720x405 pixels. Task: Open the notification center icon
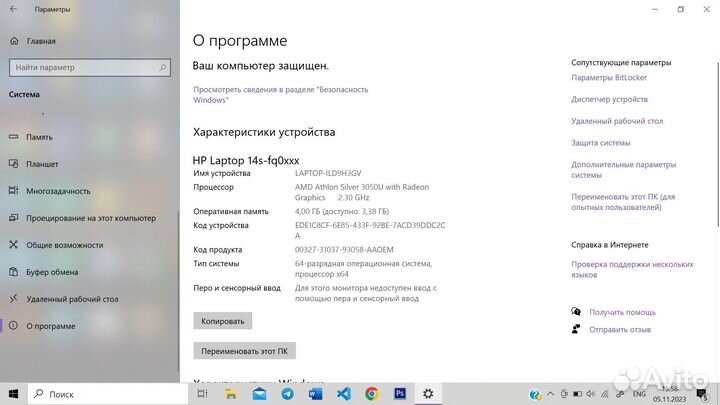pyautogui.click(x=701, y=394)
